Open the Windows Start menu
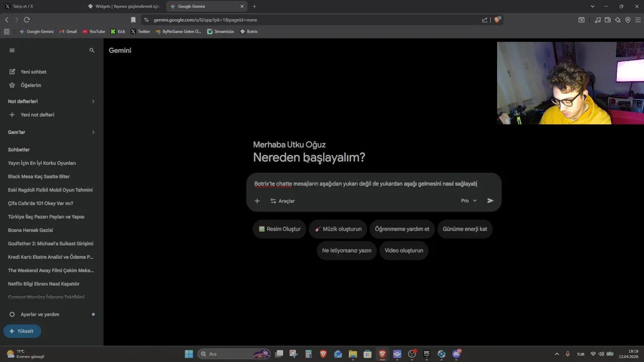 (x=189, y=354)
